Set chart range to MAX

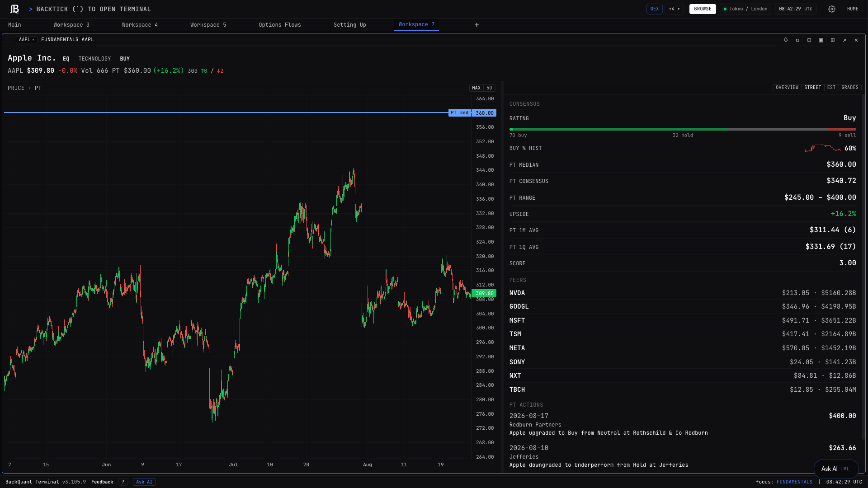pyautogui.click(x=476, y=88)
